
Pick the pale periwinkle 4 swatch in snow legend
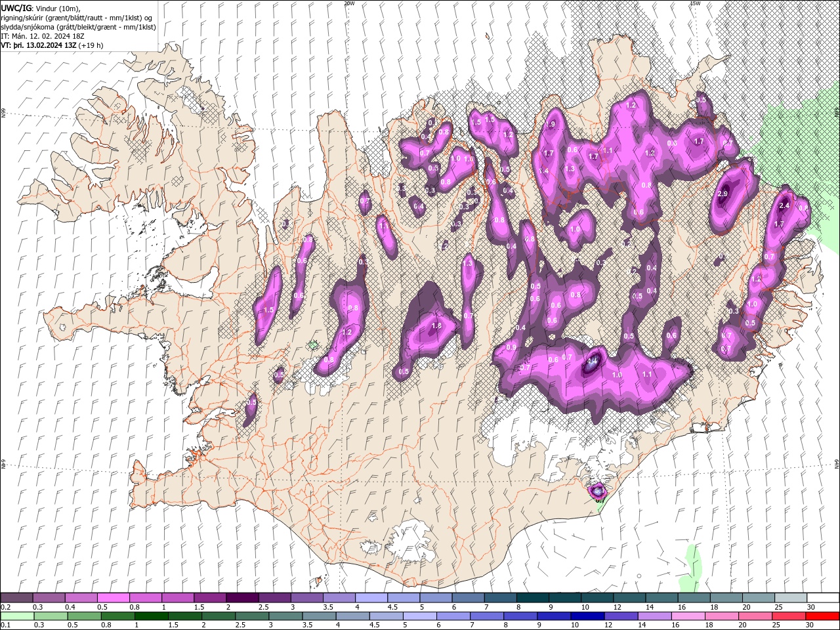point(371,598)
